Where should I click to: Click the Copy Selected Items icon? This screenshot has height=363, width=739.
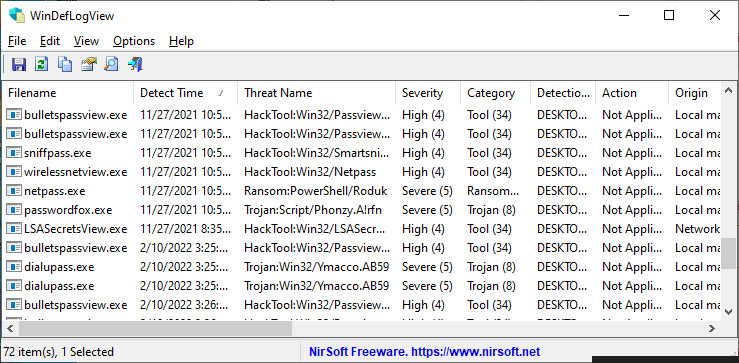point(65,65)
